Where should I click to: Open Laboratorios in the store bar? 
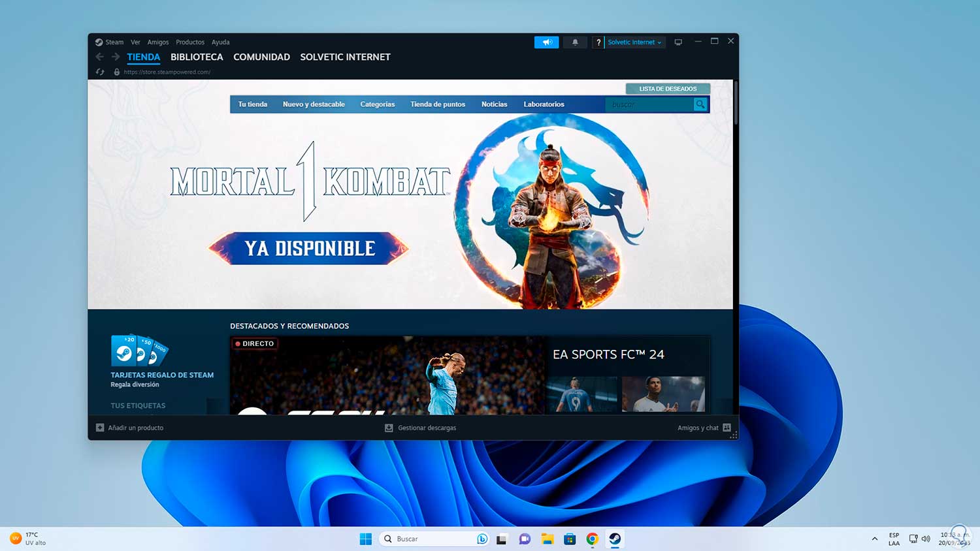click(544, 104)
